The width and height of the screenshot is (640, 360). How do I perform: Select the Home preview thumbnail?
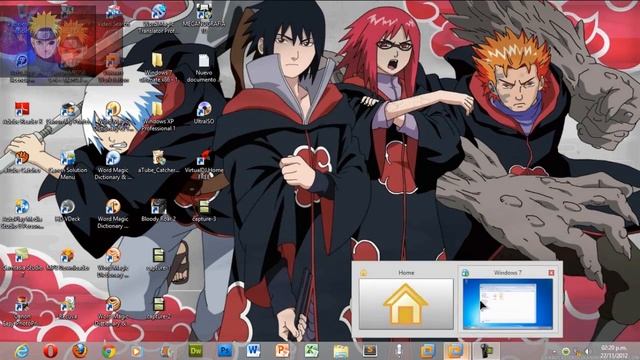point(406,304)
